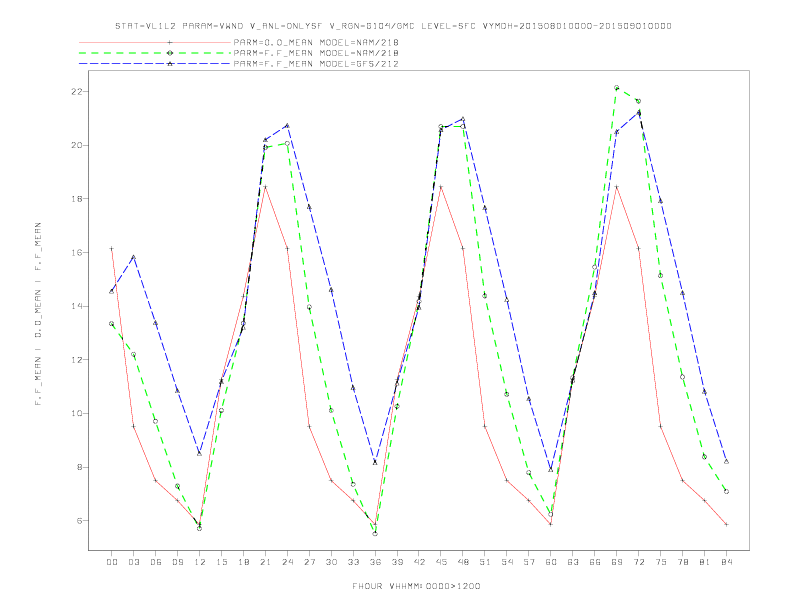The height and width of the screenshot is (612, 792).
Task: Click x-axis tick label 27
Action: [310, 562]
